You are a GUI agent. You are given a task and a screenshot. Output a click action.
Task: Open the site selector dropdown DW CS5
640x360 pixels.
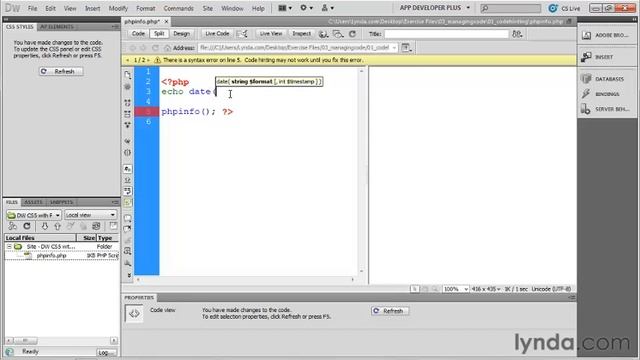click(x=33, y=215)
